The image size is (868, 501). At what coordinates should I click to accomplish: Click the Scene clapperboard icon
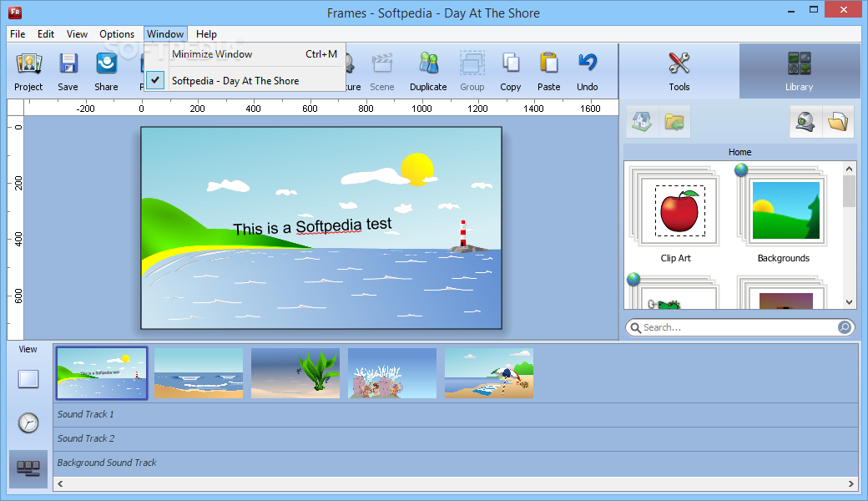click(382, 63)
